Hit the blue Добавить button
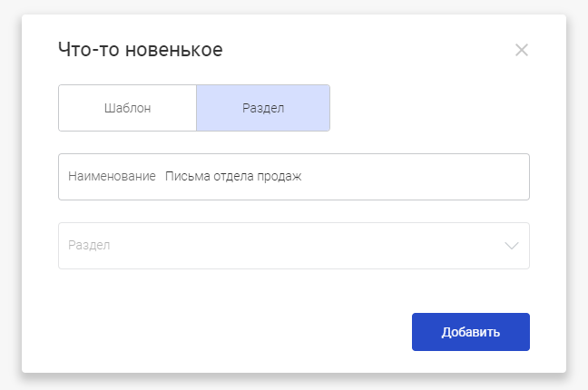588x390 pixels. tap(471, 332)
